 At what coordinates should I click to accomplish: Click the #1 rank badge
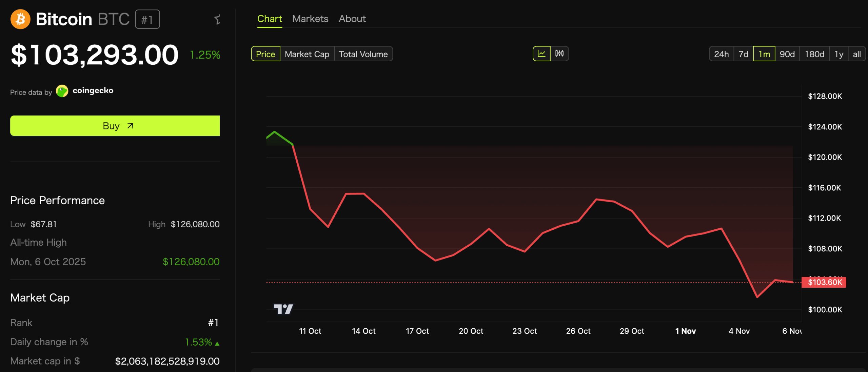pyautogui.click(x=147, y=19)
